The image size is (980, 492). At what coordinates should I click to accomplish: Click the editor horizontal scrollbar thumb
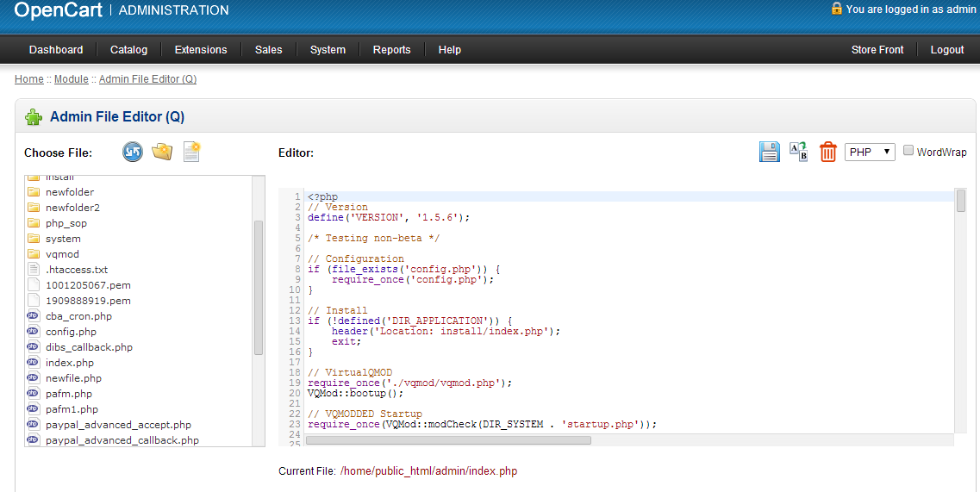click(x=448, y=440)
